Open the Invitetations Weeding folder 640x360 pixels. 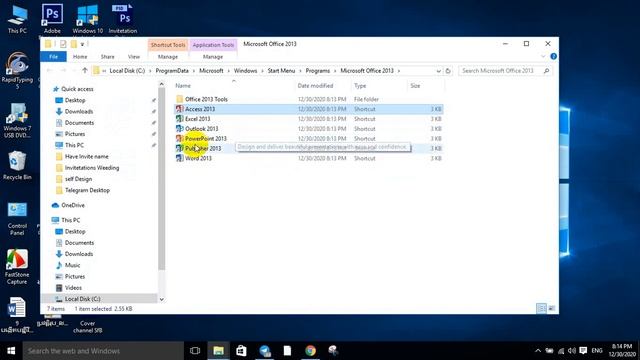coord(92,168)
